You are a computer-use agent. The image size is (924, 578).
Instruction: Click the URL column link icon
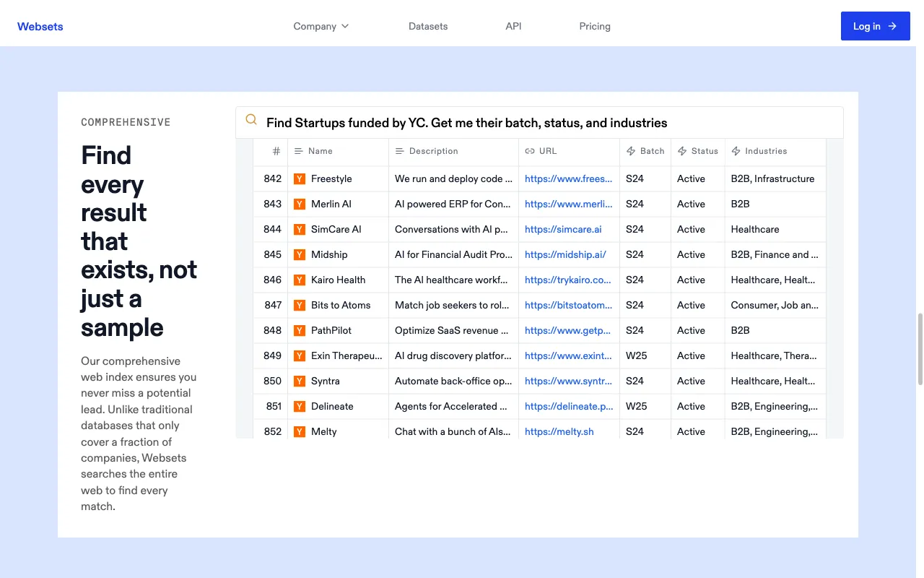pyautogui.click(x=530, y=151)
